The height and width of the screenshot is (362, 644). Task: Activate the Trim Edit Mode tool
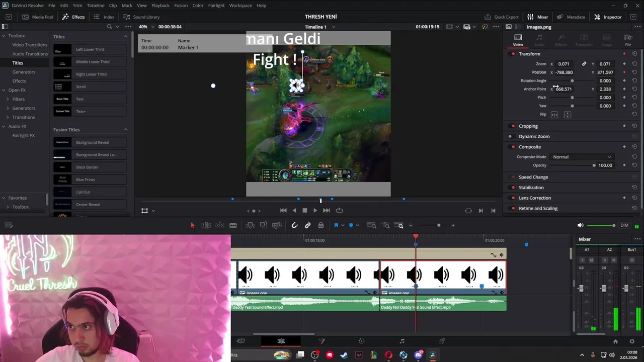point(206,225)
